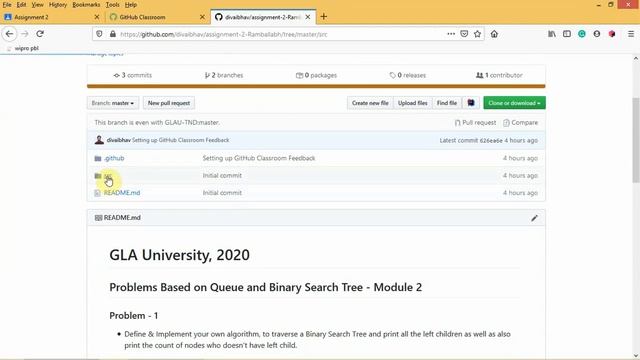Click Initial commit message in README.md row

222,193
